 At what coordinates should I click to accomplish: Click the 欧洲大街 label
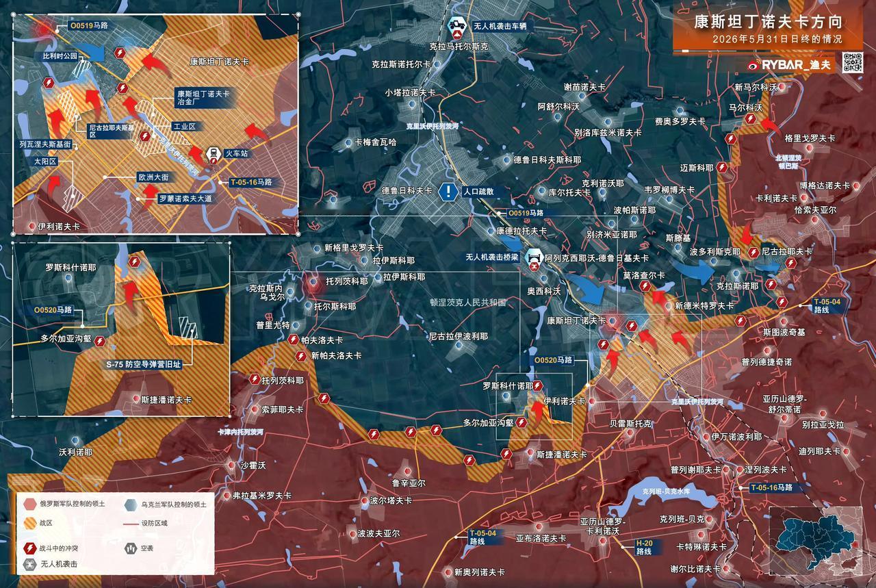154,177
